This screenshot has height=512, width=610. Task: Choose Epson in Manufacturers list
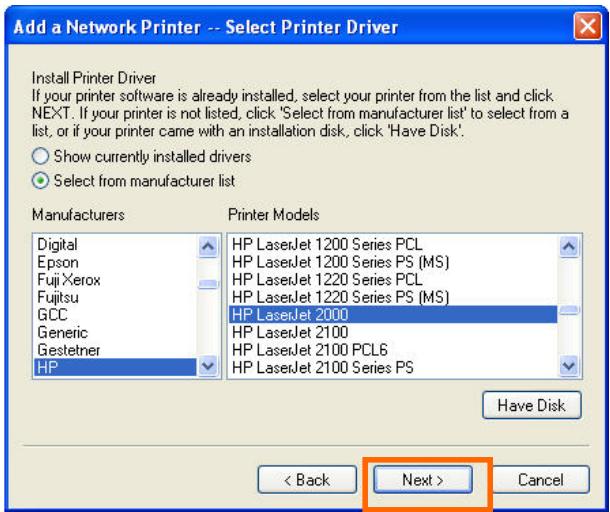pyautogui.click(x=115, y=262)
